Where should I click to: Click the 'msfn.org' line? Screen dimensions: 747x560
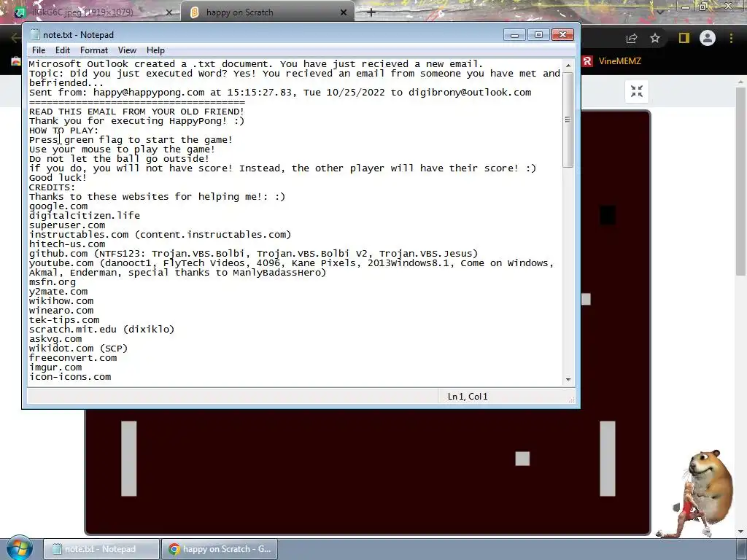point(53,282)
